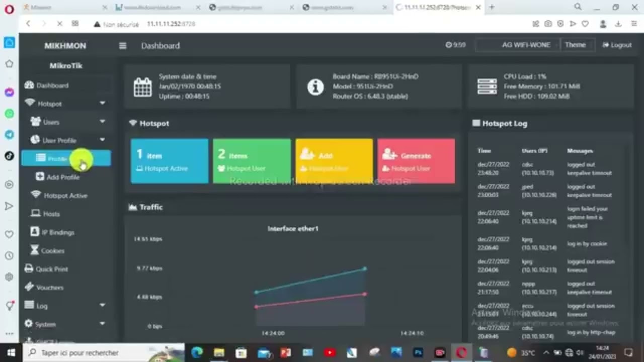
Task: Click the Opera sidebar history clock icon
Action: (9, 256)
